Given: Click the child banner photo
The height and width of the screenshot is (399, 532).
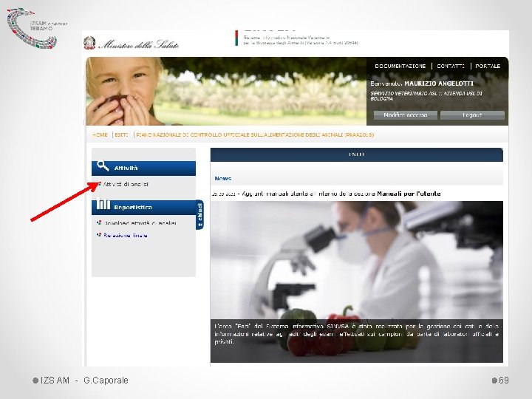Looking at the screenshot, I should [226, 92].
